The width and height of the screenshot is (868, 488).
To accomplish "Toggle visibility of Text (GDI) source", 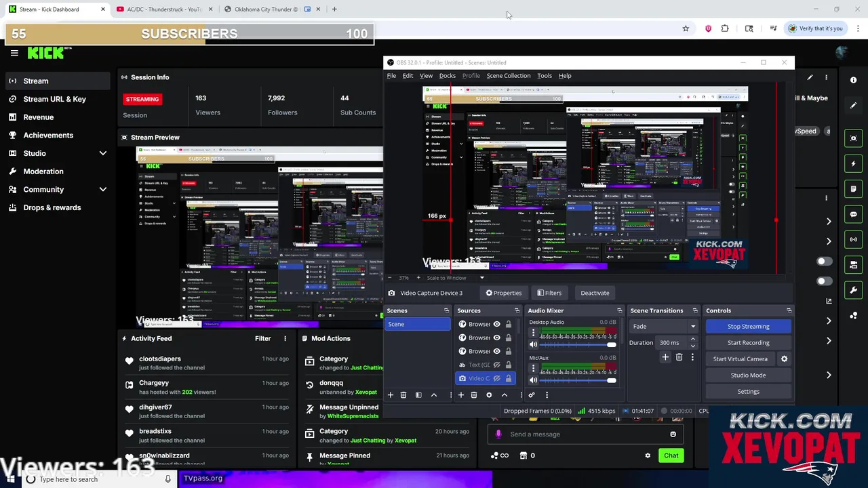I will coord(496,365).
